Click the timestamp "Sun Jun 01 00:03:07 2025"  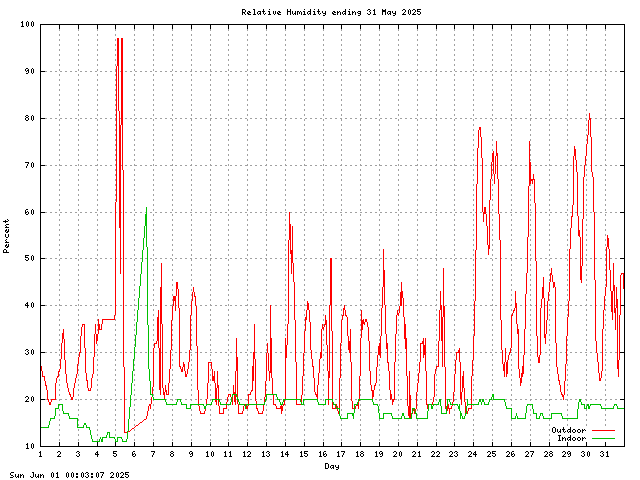point(69,475)
